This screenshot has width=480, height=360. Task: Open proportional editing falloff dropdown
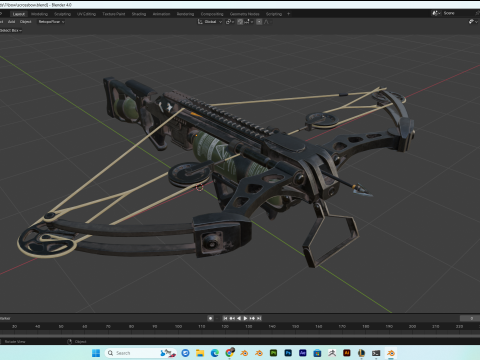point(267,22)
